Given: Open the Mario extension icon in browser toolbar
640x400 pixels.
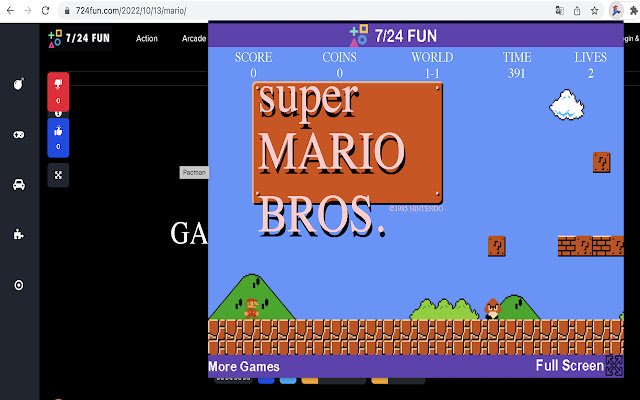Looking at the screenshot, I should [x=616, y=11].
